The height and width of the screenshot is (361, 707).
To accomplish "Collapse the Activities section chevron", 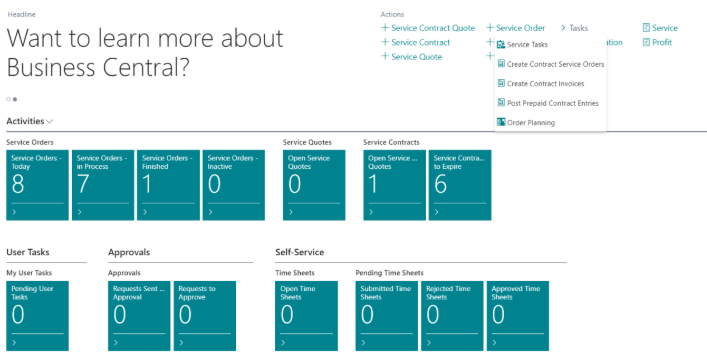I will [x=50, y=121].
